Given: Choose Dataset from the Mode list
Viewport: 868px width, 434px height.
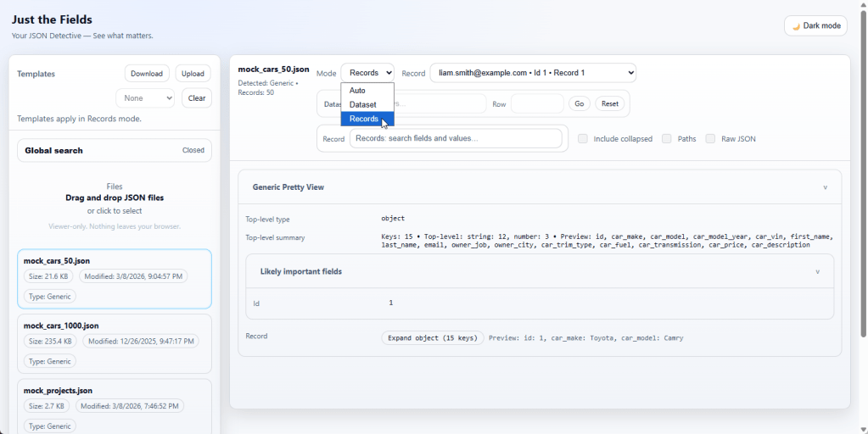Looking at the screenshot, I should tap(363, 105).
